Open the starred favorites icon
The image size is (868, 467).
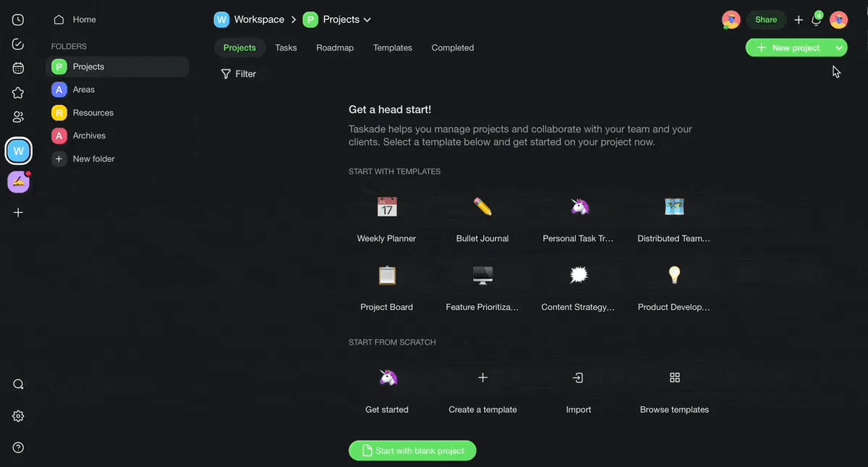click(x=18, y=93)
